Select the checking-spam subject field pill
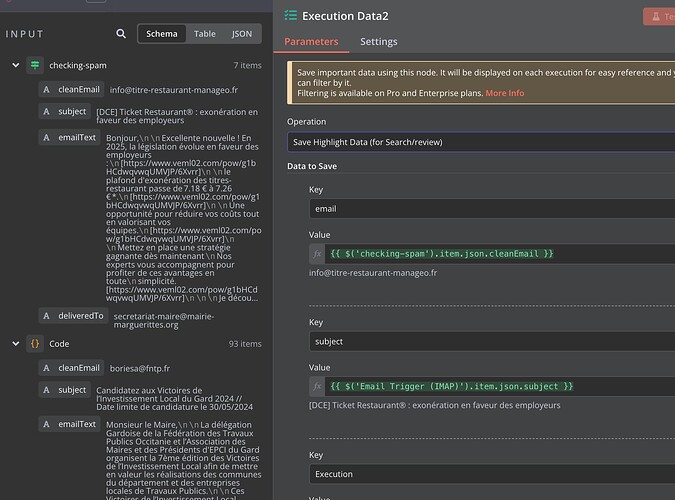 65,112
